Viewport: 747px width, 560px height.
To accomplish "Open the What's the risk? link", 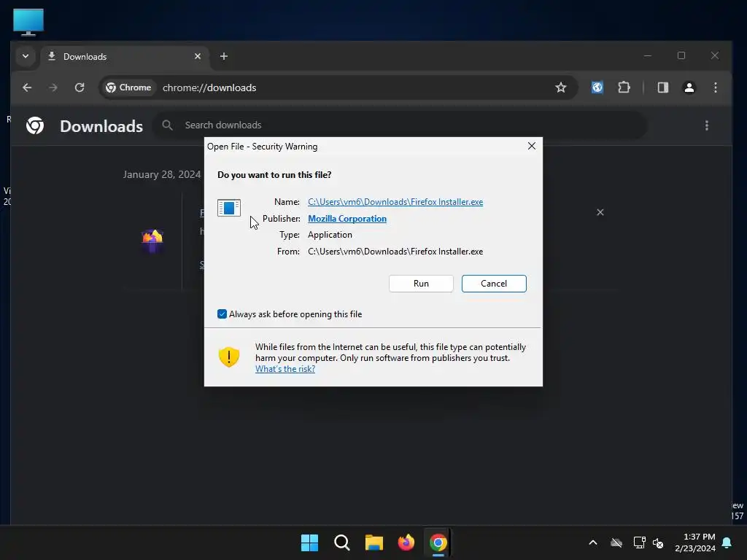I will tap(285, 369).
